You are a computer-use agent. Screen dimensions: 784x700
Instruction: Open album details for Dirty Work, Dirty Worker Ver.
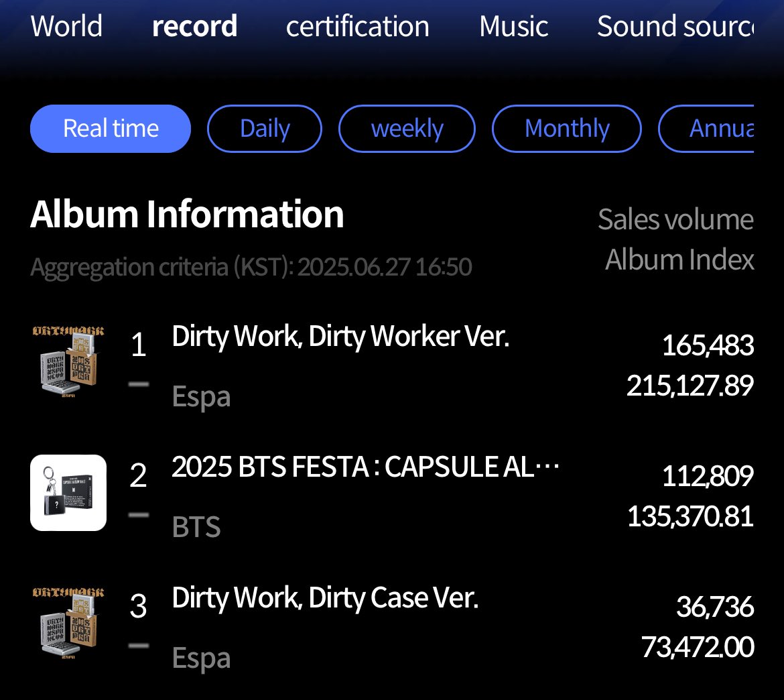pos(342,337)
